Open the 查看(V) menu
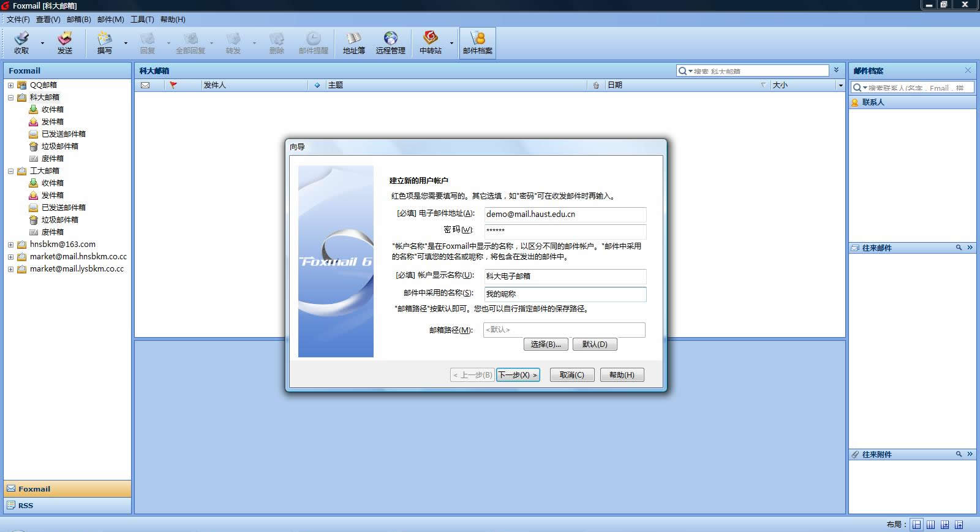The height and width of the screenshot is (532, 980). click(x=48, y=20)
